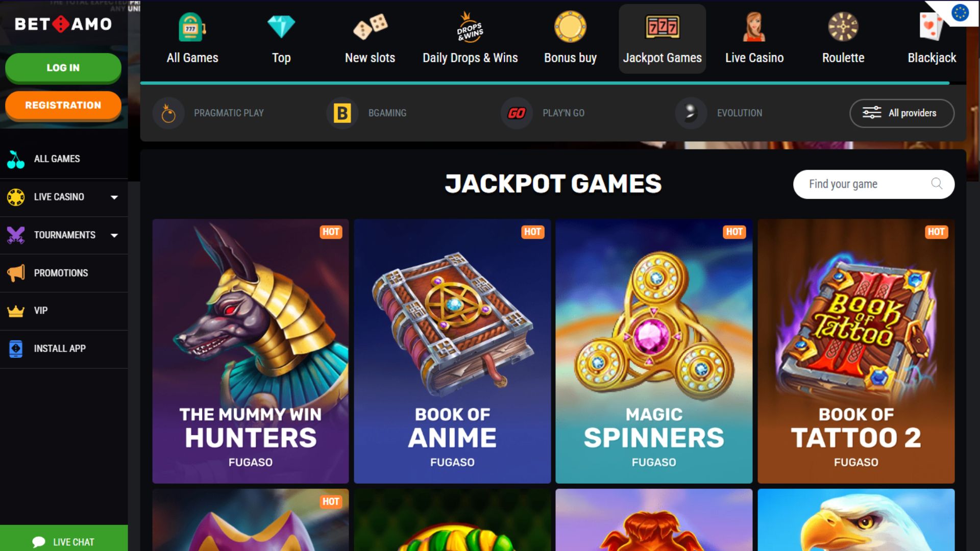Expand the Tournaments sidebar arrow
The height and width of the screenshot is (551, 980).
click(114, 235)
